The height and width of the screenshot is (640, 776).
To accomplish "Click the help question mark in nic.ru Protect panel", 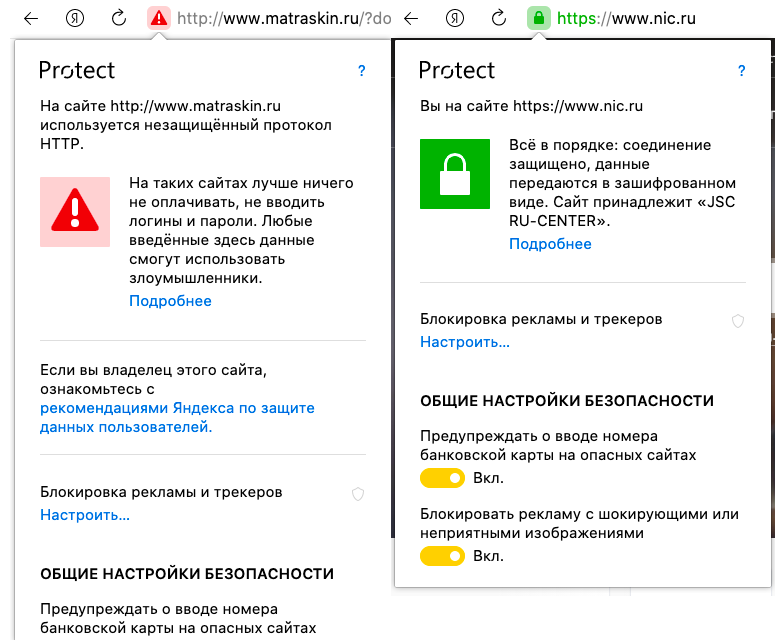I will coord(742,71).
